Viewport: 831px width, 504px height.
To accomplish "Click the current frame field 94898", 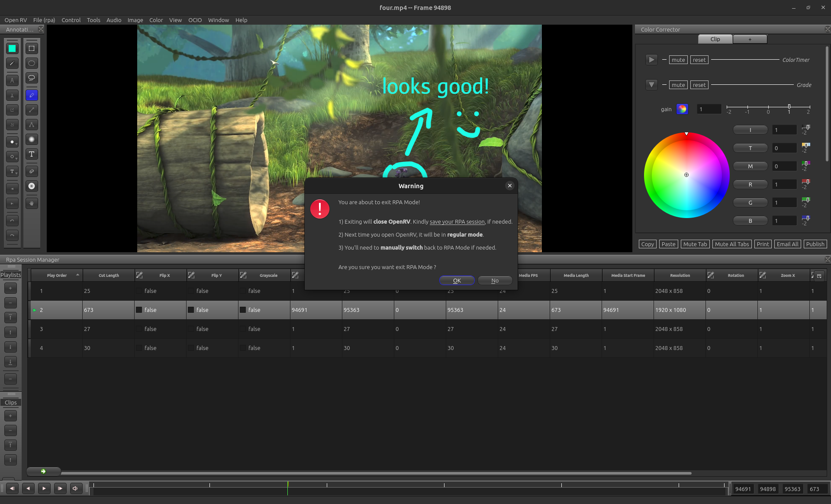I will click(767, 489).
